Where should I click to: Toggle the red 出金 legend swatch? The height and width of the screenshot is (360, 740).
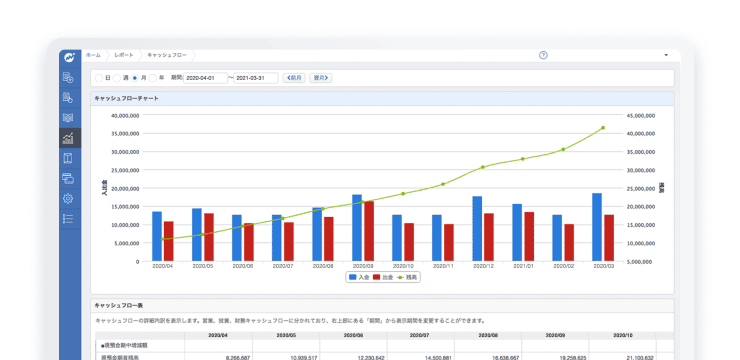point(377,277)
